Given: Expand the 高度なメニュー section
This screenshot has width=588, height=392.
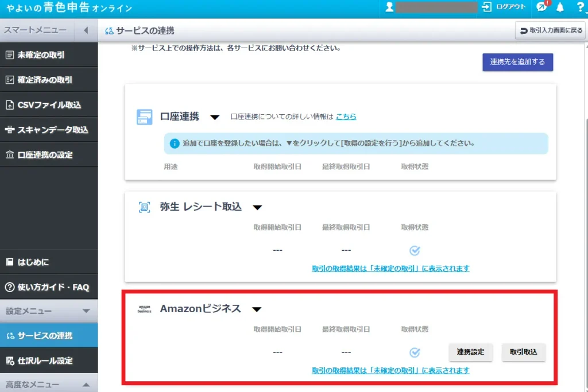Looking at the screenshot, I should (86, 385).
